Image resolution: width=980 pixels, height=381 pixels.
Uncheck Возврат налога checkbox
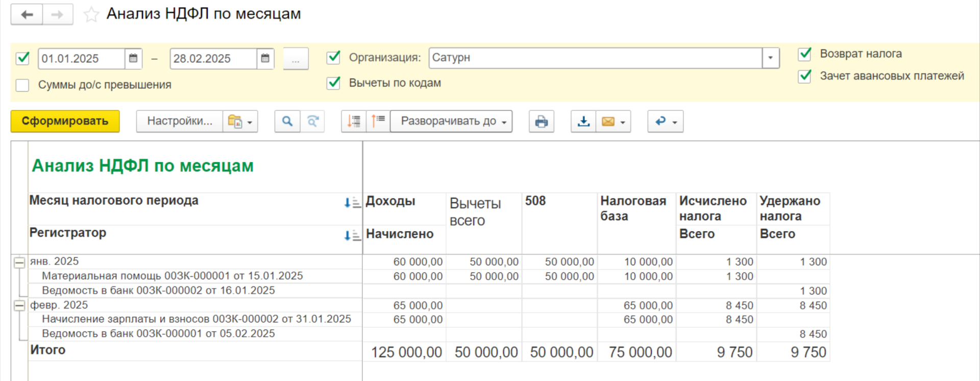805,54
